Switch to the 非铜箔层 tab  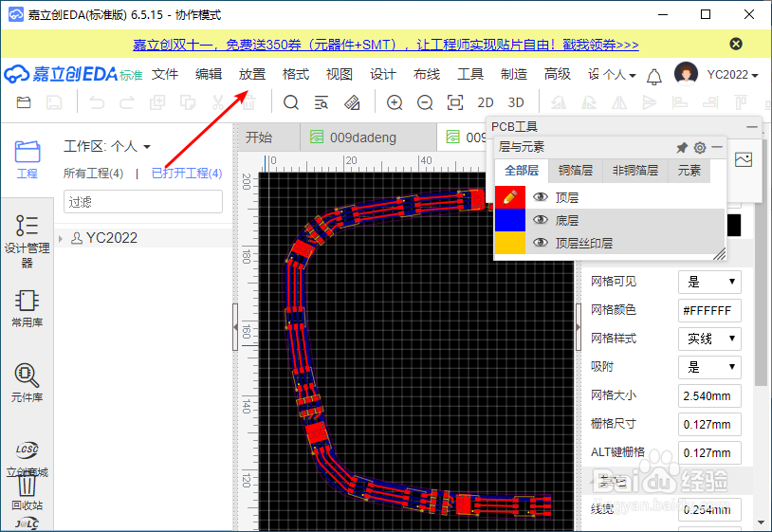coord(635,171)
